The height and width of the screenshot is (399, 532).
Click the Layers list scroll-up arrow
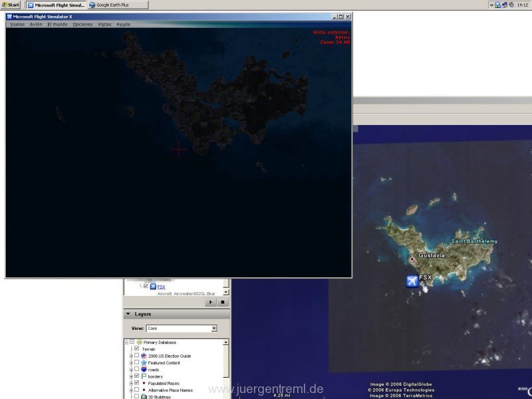click(x=226, y=342)
